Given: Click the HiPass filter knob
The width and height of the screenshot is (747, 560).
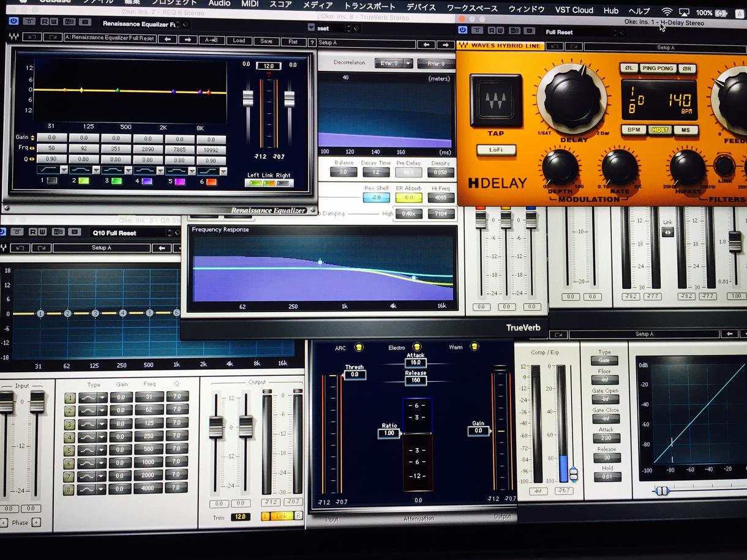Looking at the screenshot, I should point(687,167).
